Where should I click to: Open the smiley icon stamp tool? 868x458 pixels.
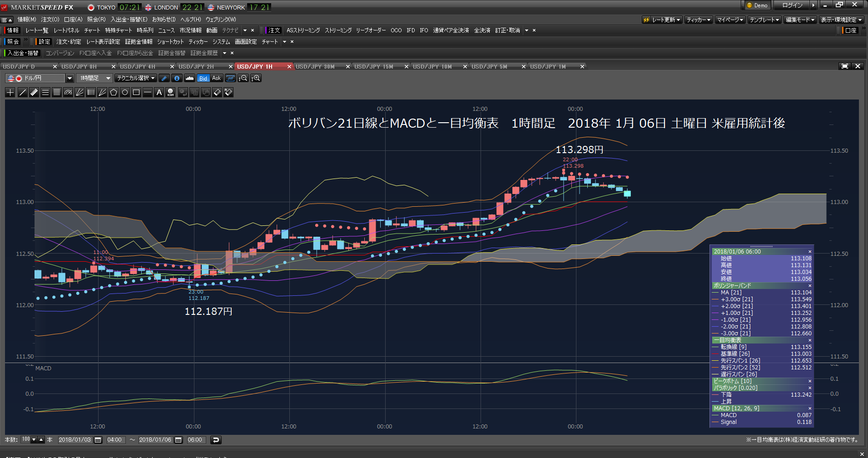(170, 93)
